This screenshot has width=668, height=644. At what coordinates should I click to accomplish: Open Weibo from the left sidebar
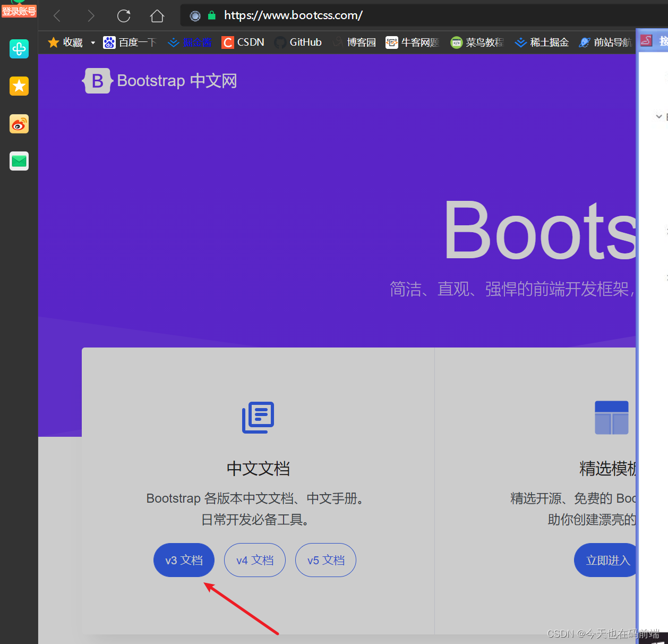pos(19,124)
